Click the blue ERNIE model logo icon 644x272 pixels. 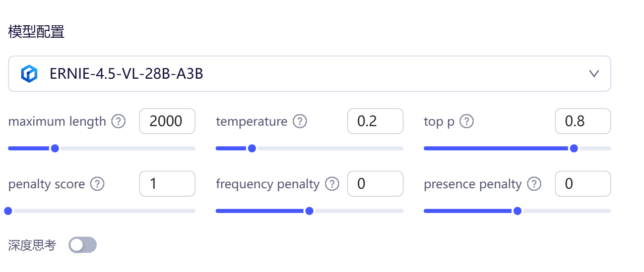point(29,74)
